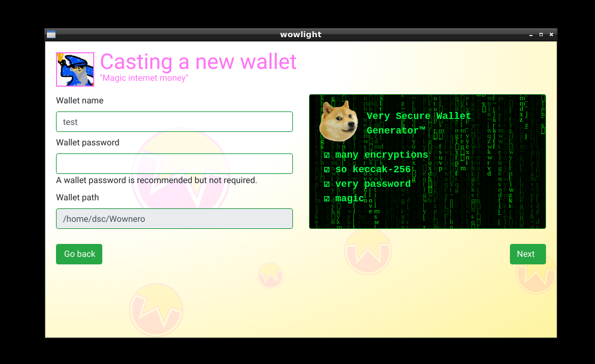The height and width of the screenshot is (364, 595).
Task: Click the "magic" checkmark
Action: pos(327,199)
